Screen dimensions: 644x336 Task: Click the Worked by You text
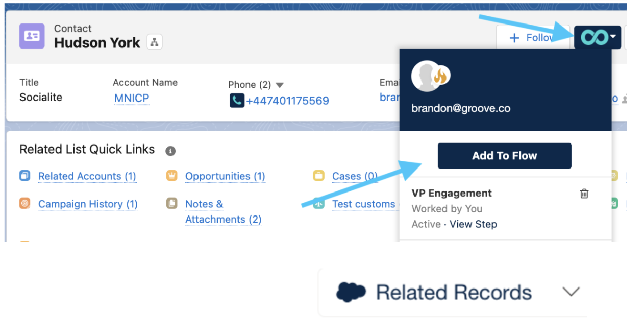click(x=447, y=209)
